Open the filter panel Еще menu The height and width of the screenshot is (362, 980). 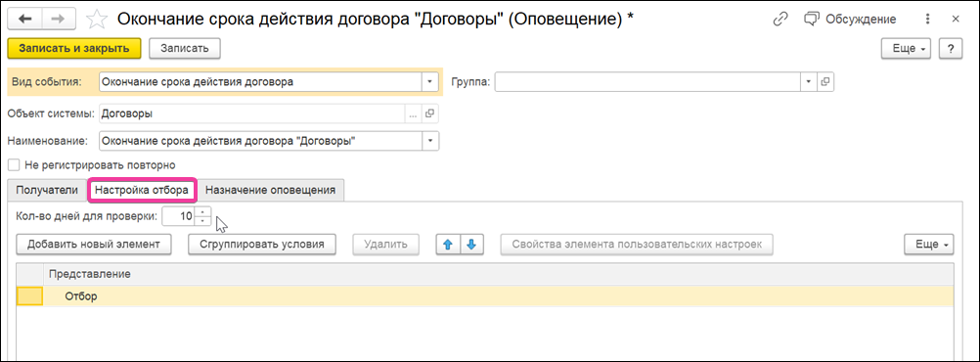[x=929, y=245]
